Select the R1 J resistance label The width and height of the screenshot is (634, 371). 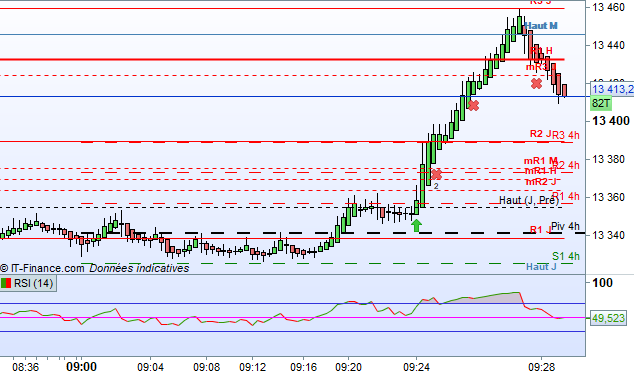click(x=541, y=230)
